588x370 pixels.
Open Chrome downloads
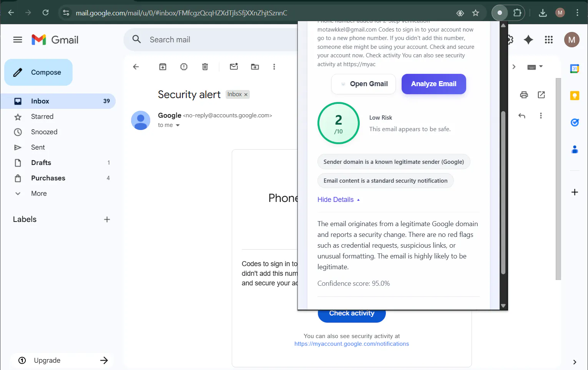tap(543, 13)
